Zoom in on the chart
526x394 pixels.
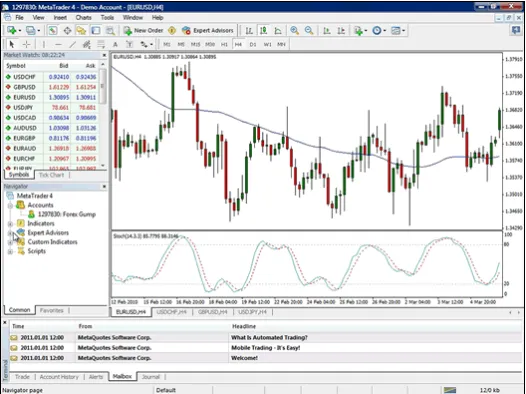pyautogui.click(x=295, y=31)
